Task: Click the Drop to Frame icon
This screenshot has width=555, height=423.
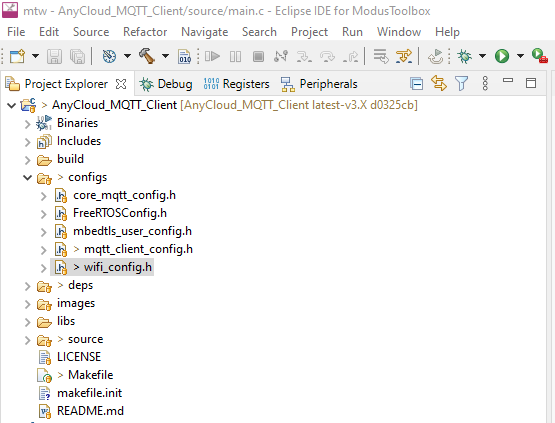Action: pyautogui.click(x=381, y=56)
